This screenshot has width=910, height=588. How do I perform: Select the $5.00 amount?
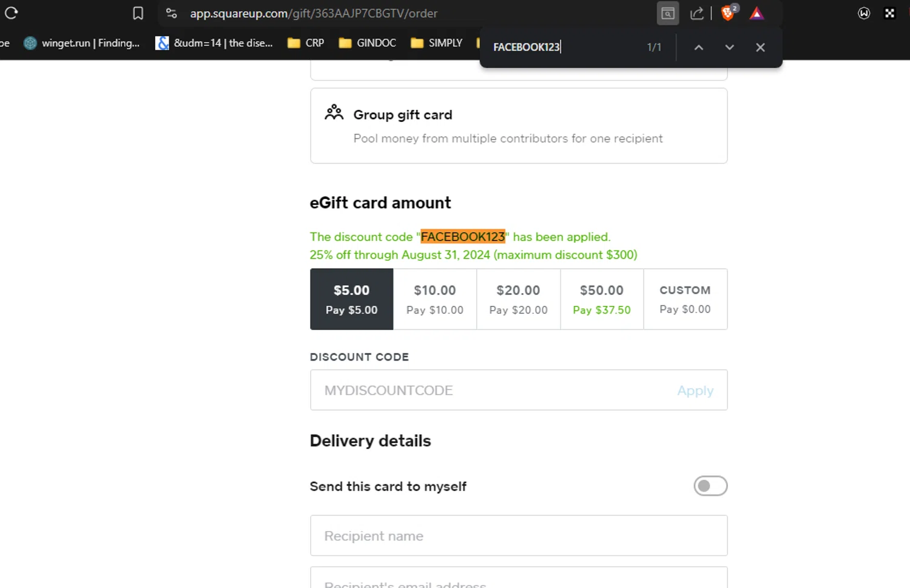pyautogui.click(x=352, y=299)
